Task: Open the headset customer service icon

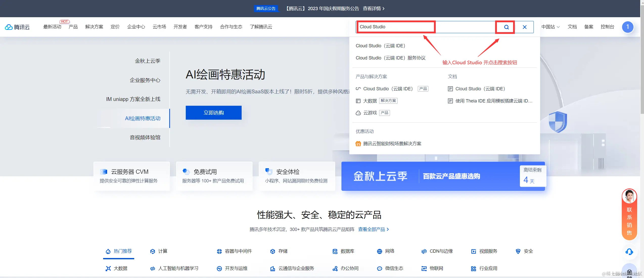Action: point(629,252)
